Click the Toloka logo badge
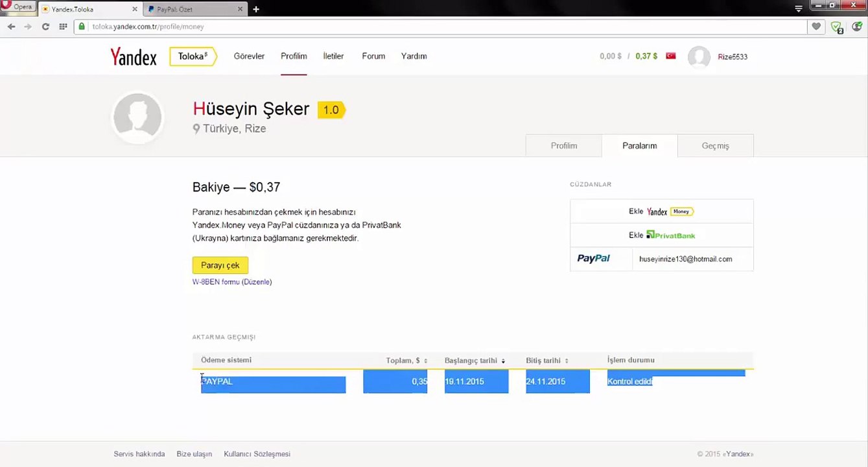Image resolution: width=868 pixels, height=467 pixels. (x=193, y=56)
